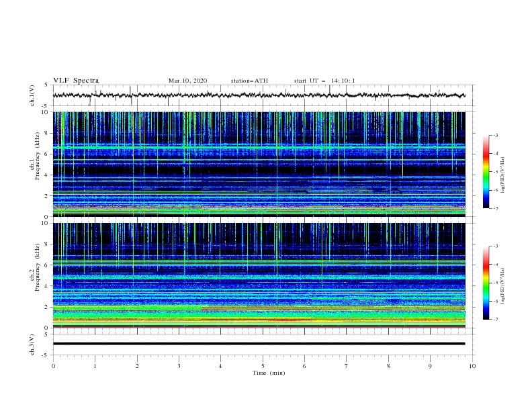The height and width of the screenshot is (411, 532).
Task: Click the ch.3 flat black trace
Action: [259, 344]
